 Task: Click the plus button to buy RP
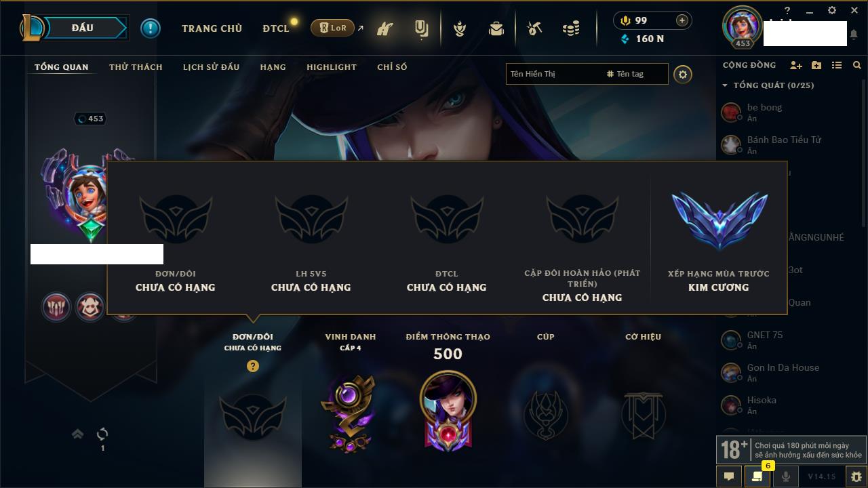tap(682, 20)
